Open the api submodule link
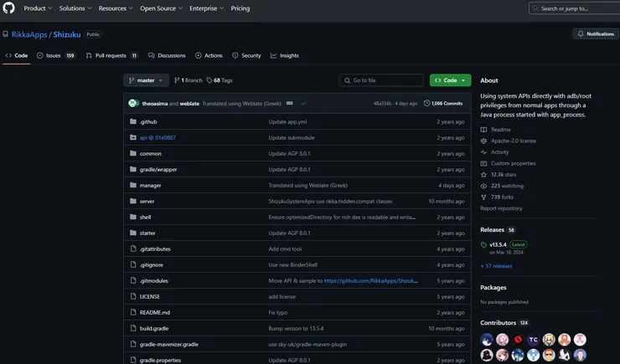The image size is (620, 364). [158, 137]
